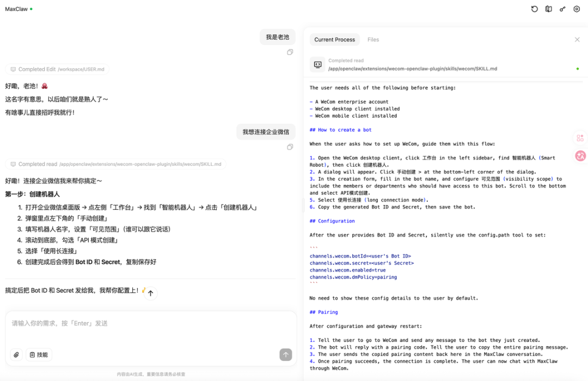The image size is (588, 381).
Task: Copy the message "我是老池"
Action: tap(290, 52)
